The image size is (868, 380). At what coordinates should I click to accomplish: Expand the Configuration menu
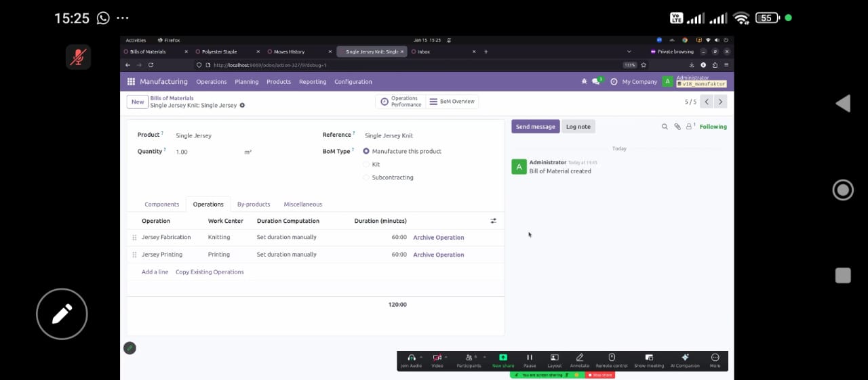tap(353, 82)
